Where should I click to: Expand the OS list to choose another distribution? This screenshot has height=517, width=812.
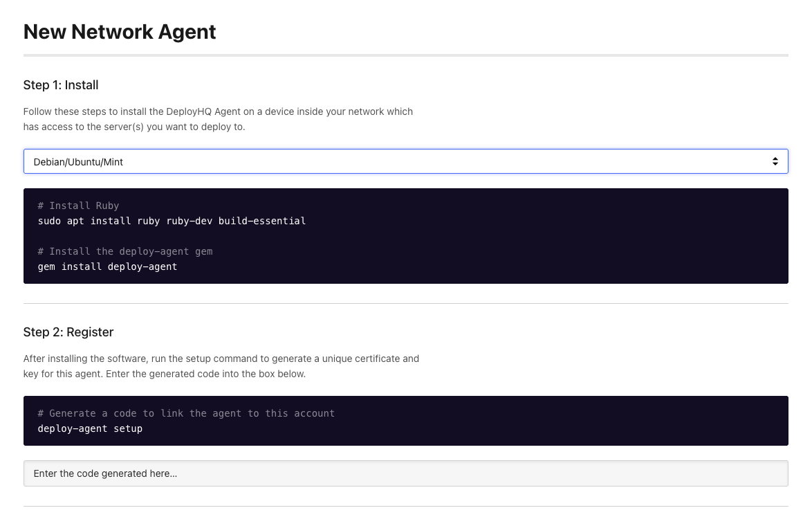pyautogui.click(x=405, y=161)
